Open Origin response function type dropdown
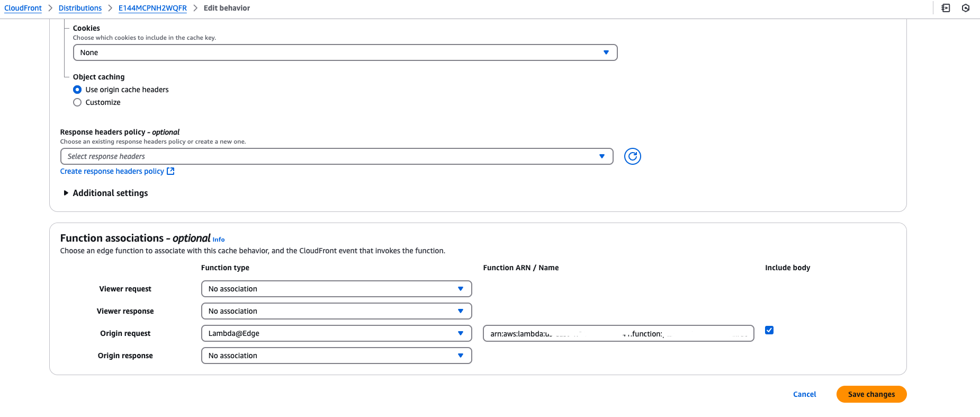 tap(336, 356)
